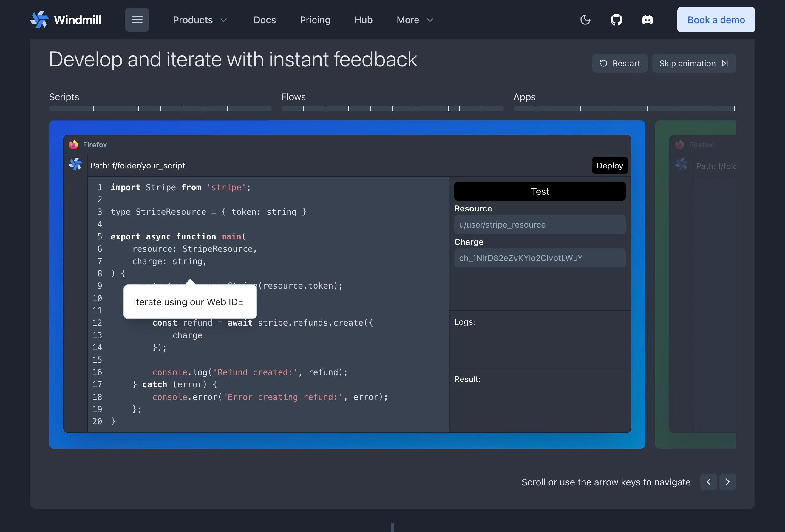The height and width of the screenshot is (532, 785).
Task: Expand the Products dropdown menu
Action: (x=200, y=20)
